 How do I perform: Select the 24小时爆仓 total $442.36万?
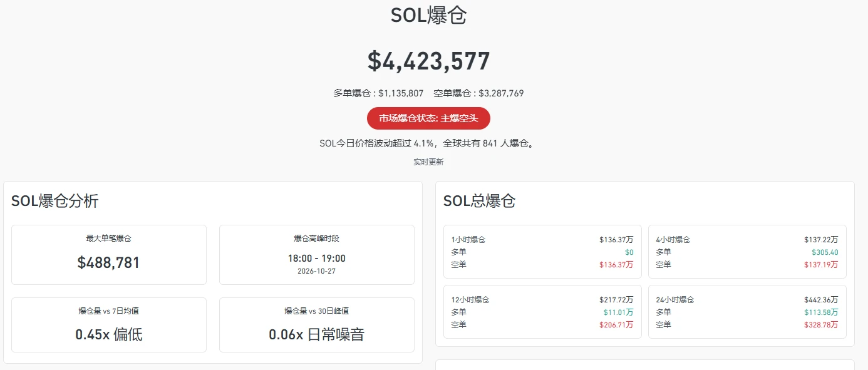(821, 300)
